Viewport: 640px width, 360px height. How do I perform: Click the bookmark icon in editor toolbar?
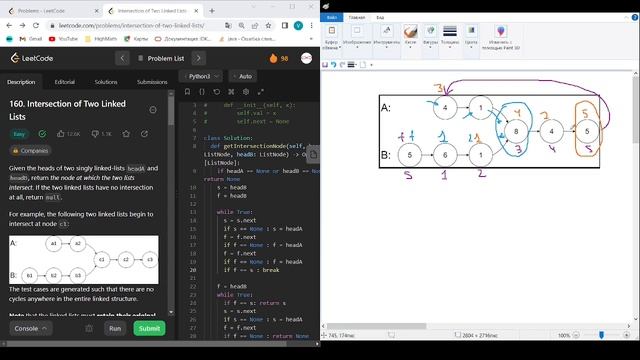(187, 92)
